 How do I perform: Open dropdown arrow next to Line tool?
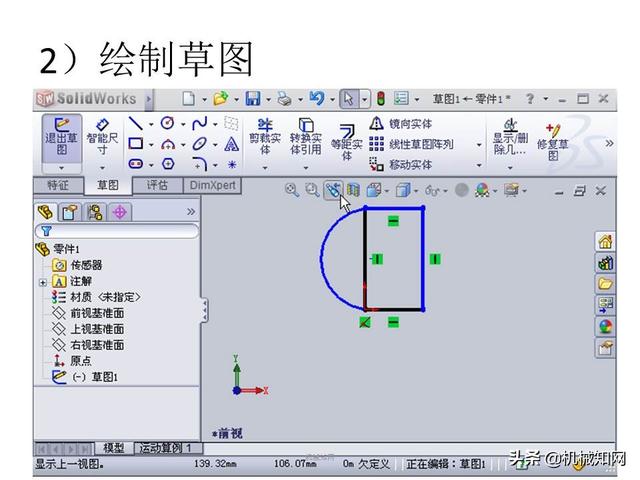151,124
